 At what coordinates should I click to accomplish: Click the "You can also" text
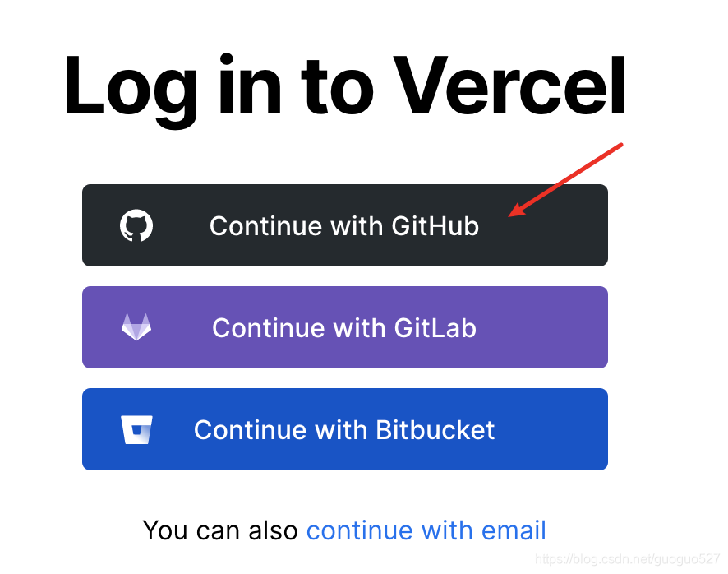[220, 530]
